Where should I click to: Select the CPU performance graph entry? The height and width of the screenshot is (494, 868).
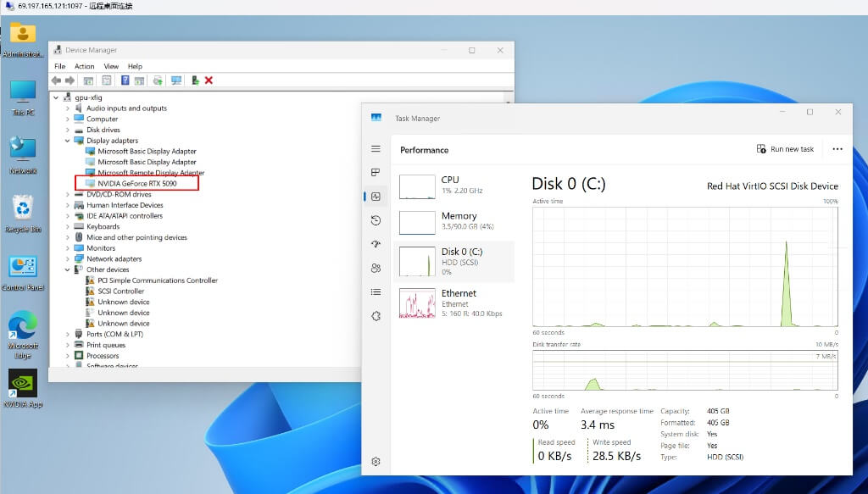454,186
